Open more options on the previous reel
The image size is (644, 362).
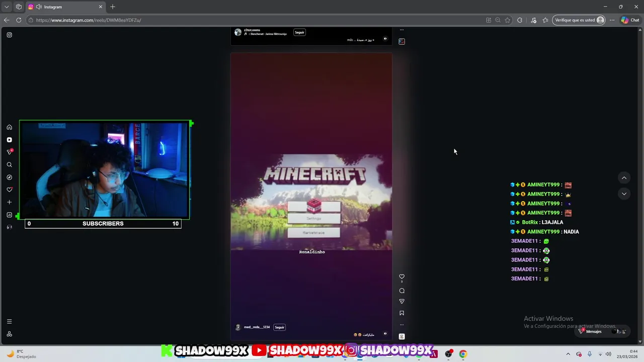tap(401, 30)
